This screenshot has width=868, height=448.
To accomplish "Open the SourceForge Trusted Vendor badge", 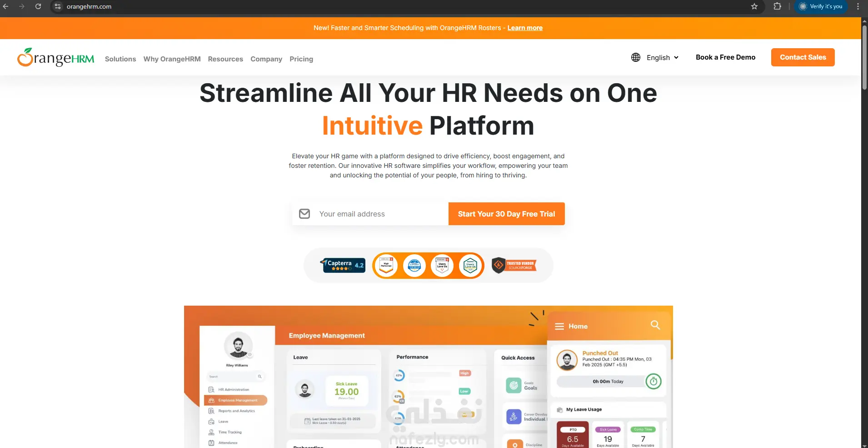I will [x=514, y=265].
